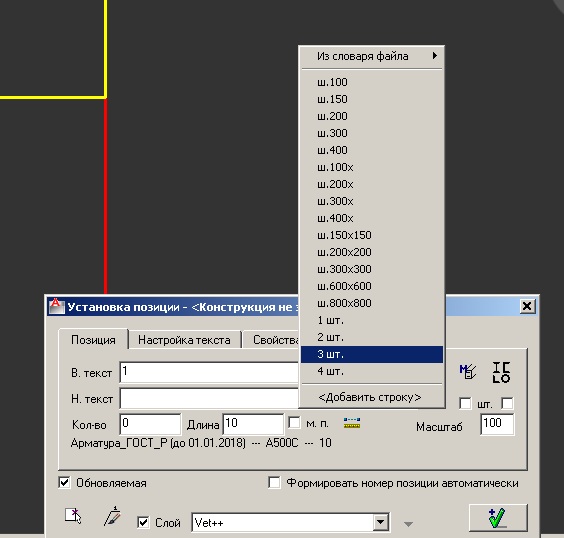The width and height of the screenshot is (564, 538).
Task: Click the blue M edit icon
Action: 468,371
